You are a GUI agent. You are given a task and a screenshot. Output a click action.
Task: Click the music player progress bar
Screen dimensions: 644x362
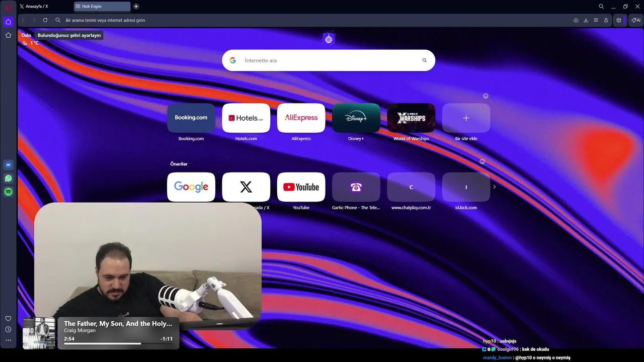[x=118, y=344]
